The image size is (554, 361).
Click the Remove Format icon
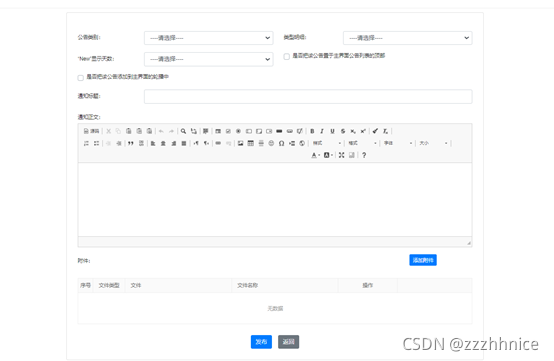[x=385, y=131]
